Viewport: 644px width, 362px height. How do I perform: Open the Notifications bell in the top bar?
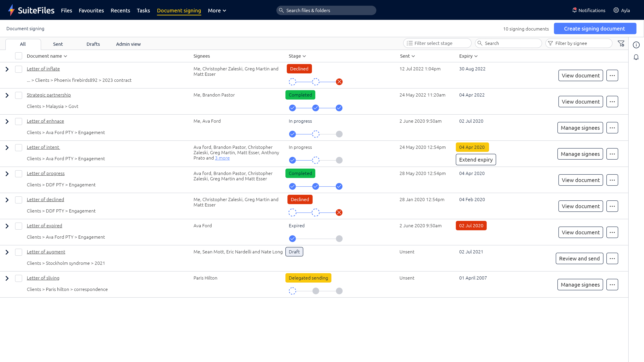(574, 10)
